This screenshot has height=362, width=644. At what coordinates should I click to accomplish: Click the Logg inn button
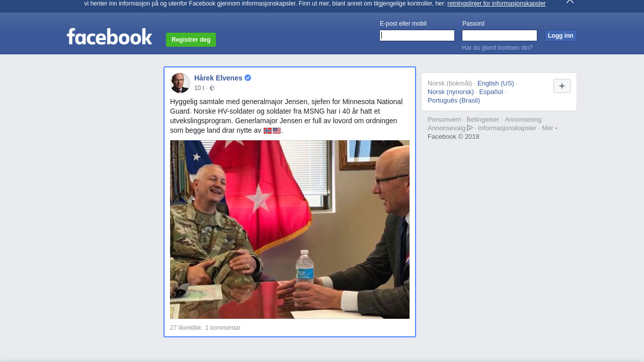click(560, 36)
